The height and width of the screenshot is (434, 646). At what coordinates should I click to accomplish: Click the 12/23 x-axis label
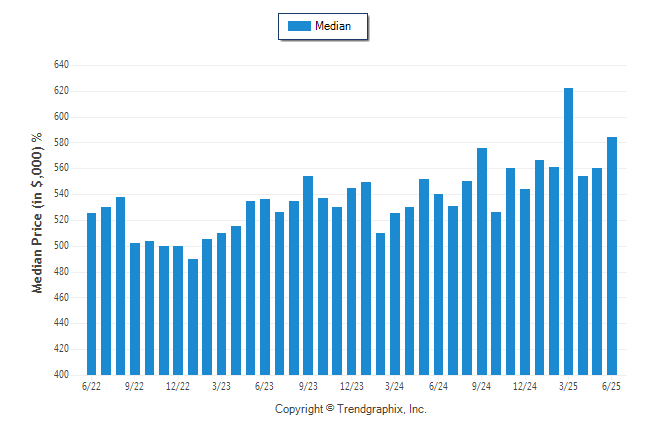point(351,387)
